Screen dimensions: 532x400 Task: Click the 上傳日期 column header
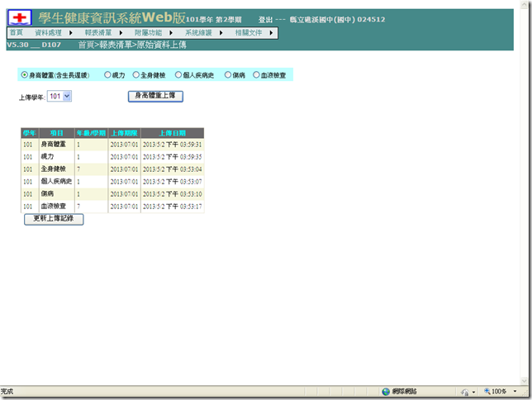pos(173,133)
